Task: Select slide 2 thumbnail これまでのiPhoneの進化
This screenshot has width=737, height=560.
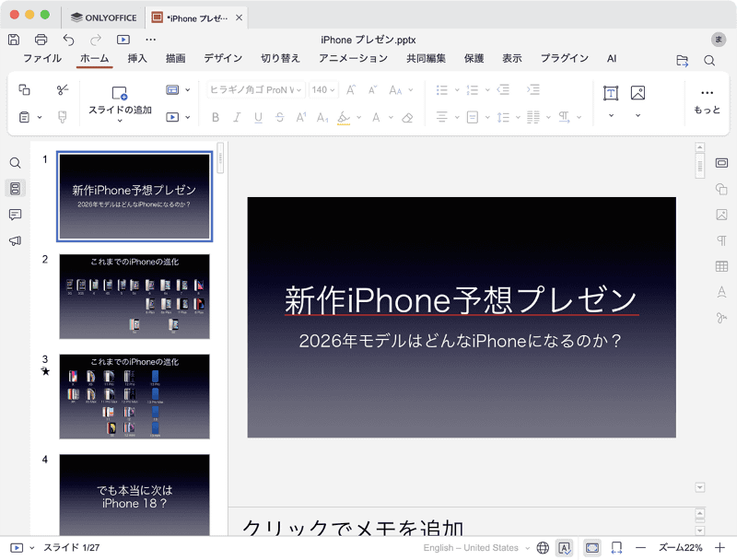Action: coord(135,297)
